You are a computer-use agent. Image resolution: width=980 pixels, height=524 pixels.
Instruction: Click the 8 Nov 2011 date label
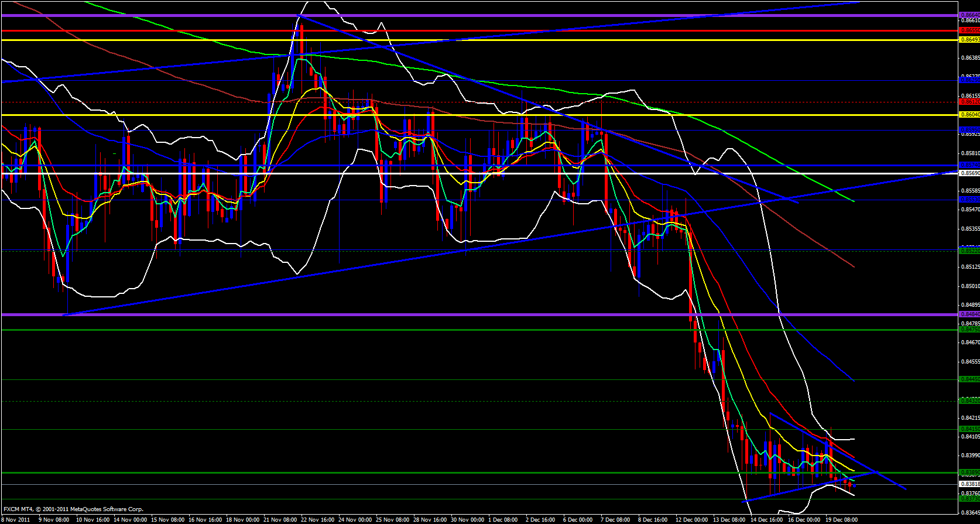click(x=16, y=519)
